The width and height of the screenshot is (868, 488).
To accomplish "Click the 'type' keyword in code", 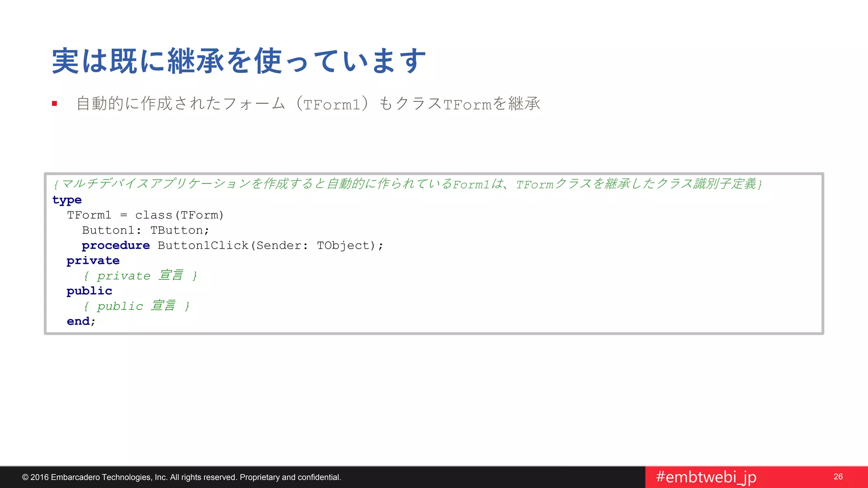I will [x=67, y=200].
